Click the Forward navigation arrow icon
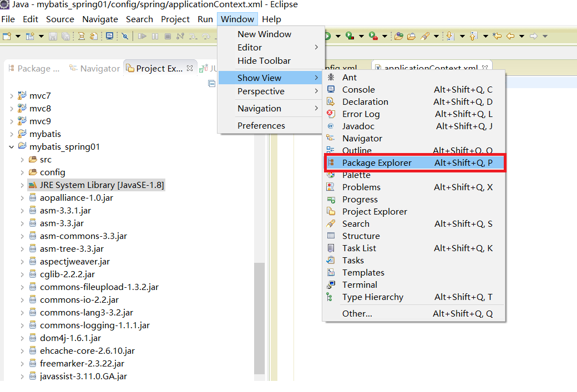Viewport: 577px width, 392px height. pos(534,36)
